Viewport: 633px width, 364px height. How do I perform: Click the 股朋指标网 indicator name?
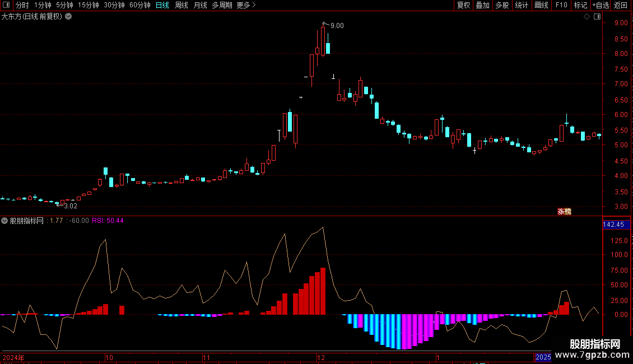click(27, 221)
